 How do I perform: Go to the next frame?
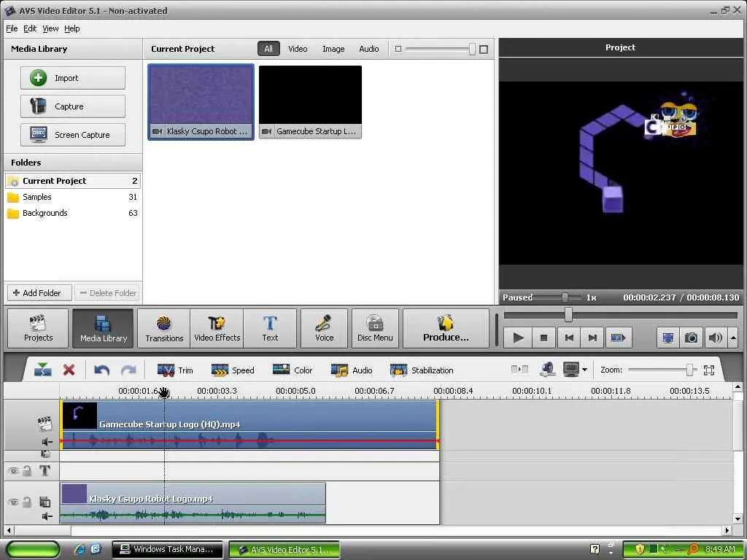[592, 338]
